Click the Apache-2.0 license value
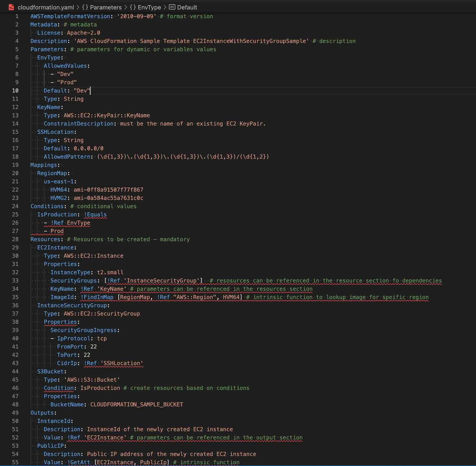Image resolution: width=476 pixels, height=466 pixels. 84,33
